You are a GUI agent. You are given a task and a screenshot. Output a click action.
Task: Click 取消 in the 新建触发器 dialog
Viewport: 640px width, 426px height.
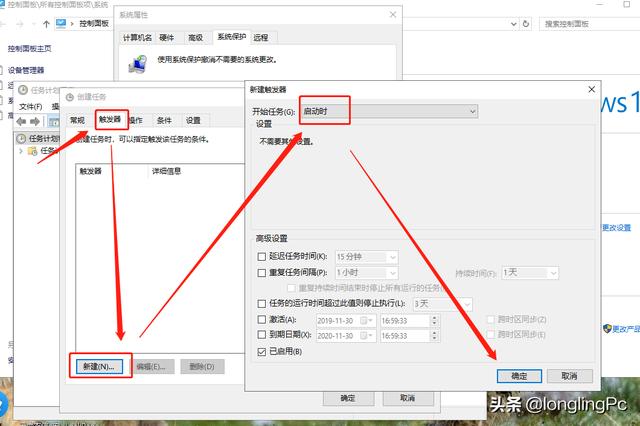569,376
